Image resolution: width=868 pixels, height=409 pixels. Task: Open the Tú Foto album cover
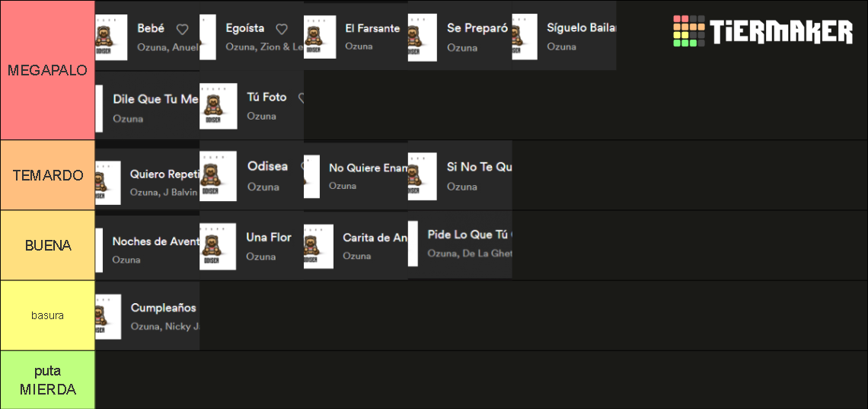click(x=218, y=107)
